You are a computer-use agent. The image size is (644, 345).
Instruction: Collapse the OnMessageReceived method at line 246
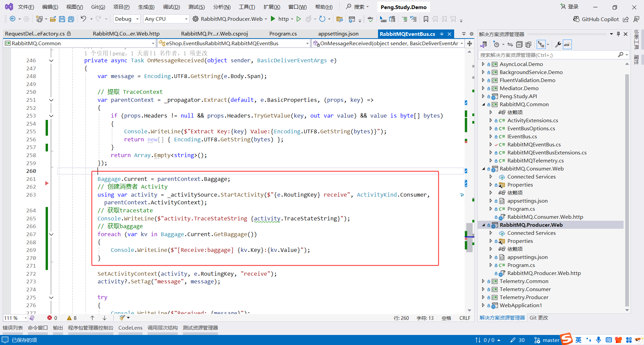tap(51, 61)
